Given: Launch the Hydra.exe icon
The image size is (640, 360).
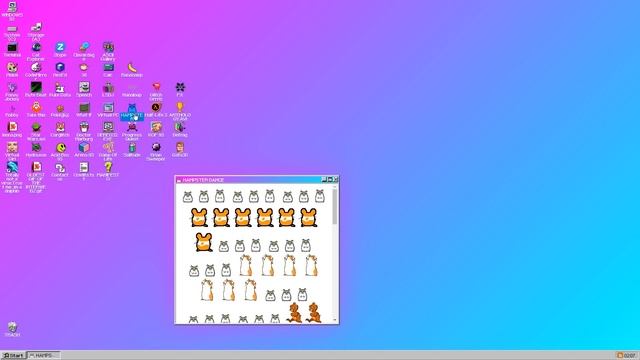Looking at the screenshot, I should pos(36,150).
